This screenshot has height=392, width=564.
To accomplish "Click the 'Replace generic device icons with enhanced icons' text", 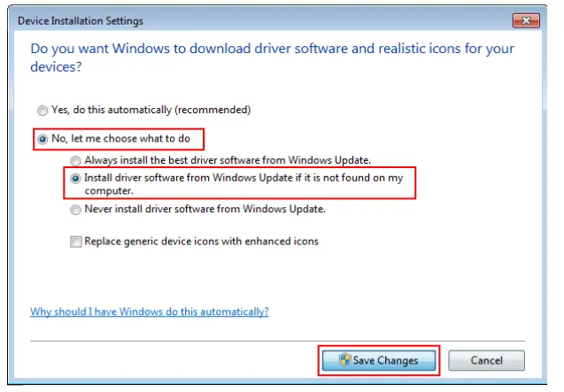I will (x=202, y=241).
